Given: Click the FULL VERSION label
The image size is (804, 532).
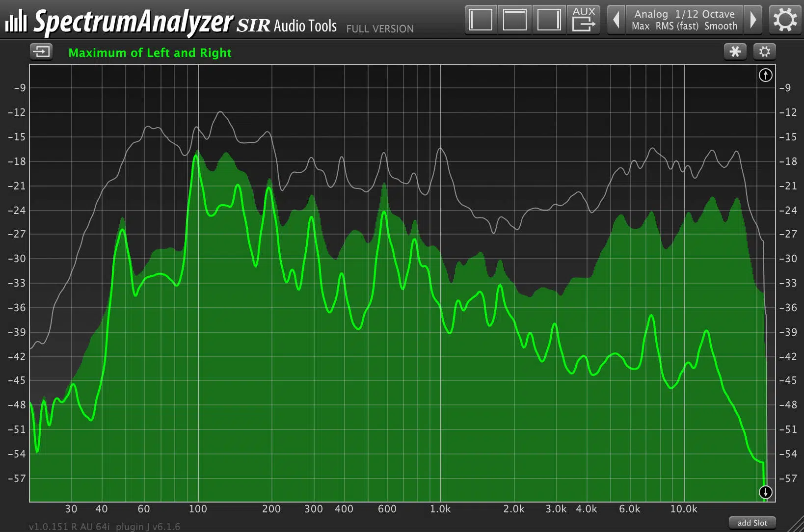Looking at the screenshot, I should pyautogui.click(x=380, y=29).
